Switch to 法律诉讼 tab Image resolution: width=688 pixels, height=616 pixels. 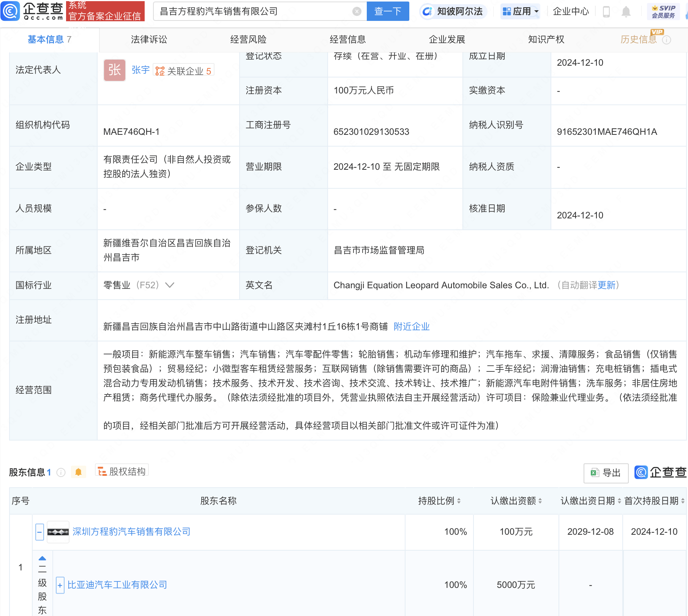click(149, 39)
